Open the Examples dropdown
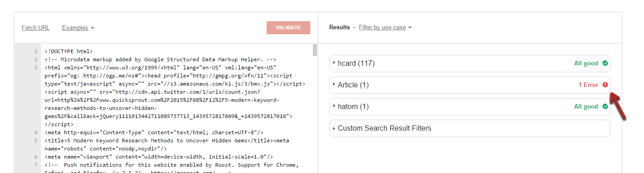Screen dimensions: 644x173 pos(78,27)
